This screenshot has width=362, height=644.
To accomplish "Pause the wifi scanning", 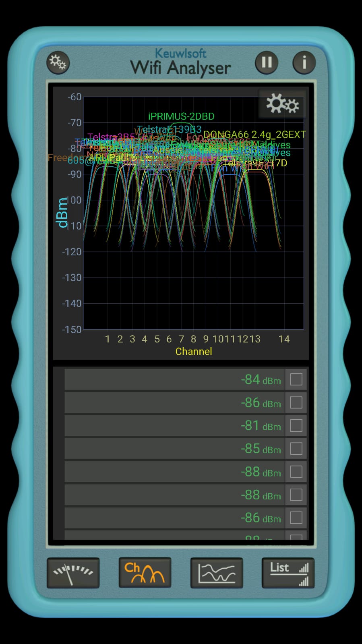I will (x=267, y=62).
